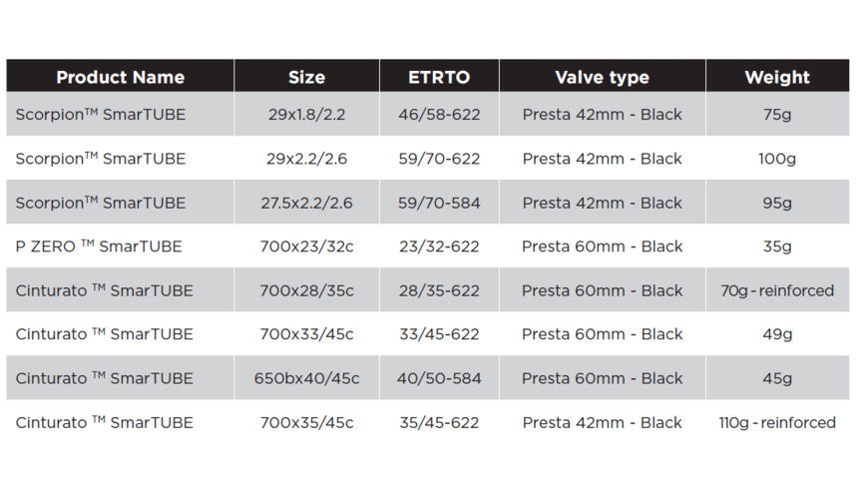Click the 700x23/32c size cell
868x488 pixels.
[306, 246]
